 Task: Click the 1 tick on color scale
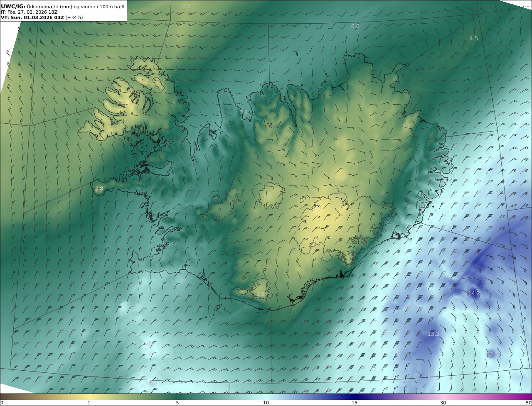tap(89, 403)
